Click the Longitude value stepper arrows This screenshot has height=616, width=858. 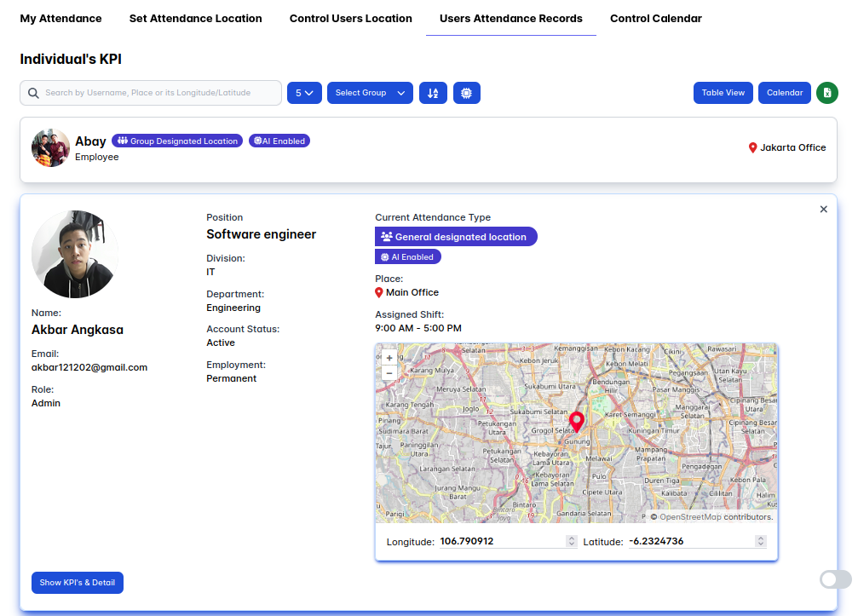[x=571, y=541]
